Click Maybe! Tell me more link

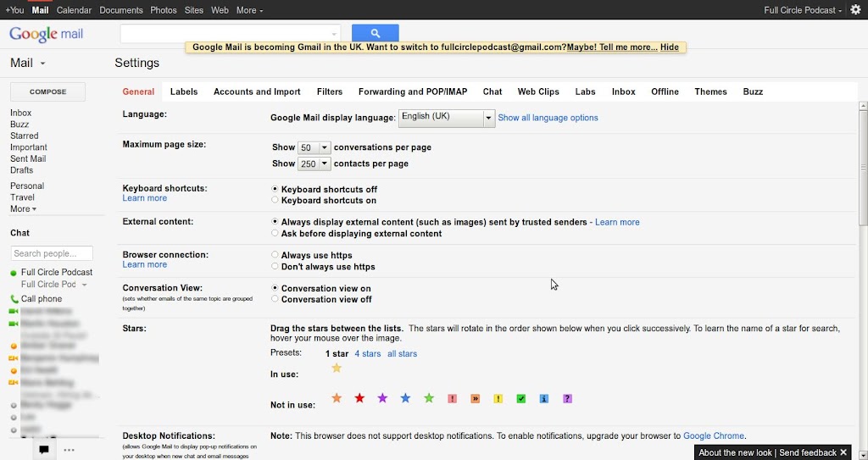[612, 47]
